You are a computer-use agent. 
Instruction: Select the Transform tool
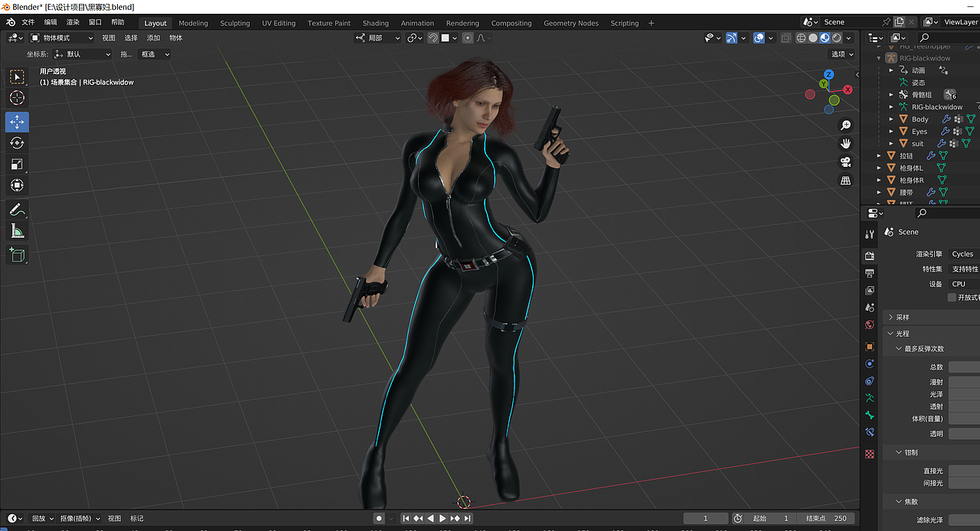[17, 185]
